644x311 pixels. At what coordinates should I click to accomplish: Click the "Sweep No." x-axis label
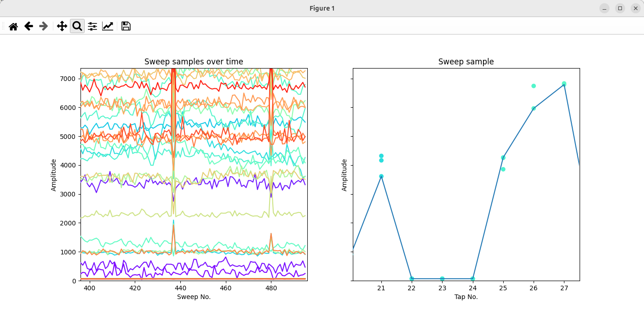point(194,297)
